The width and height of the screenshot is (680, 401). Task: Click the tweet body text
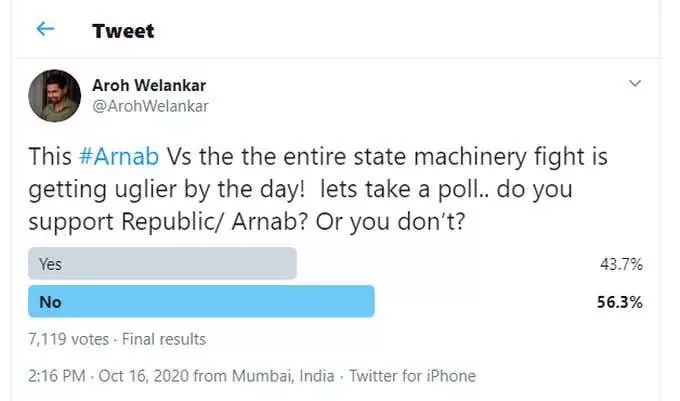318,189
